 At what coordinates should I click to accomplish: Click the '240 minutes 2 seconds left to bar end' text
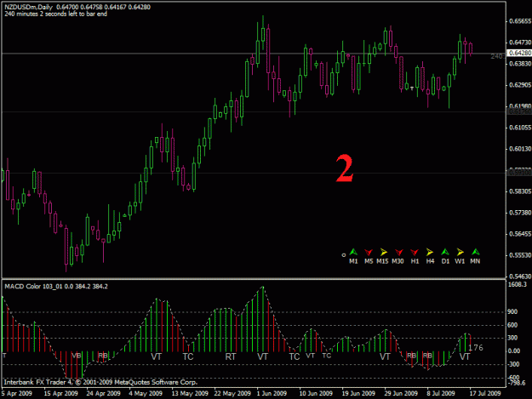point(55,14)
